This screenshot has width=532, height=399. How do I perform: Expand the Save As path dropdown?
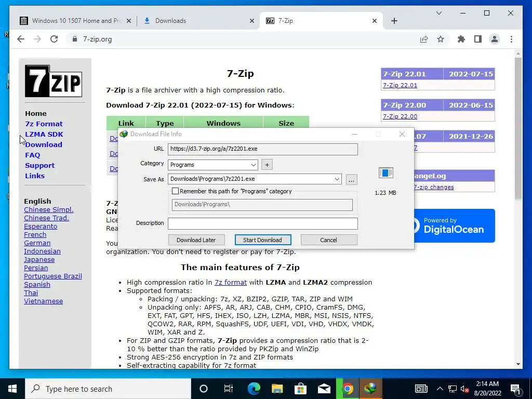coord(337,179)
